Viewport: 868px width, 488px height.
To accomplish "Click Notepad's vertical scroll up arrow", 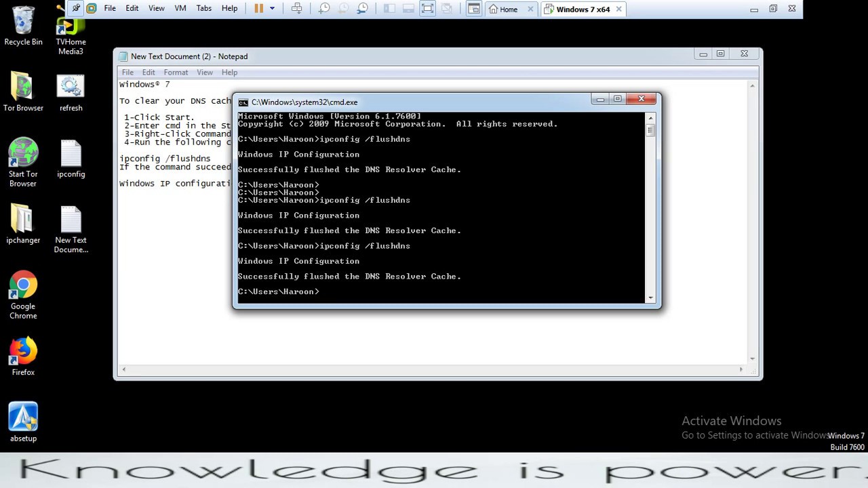I will [x=752, y=85].
